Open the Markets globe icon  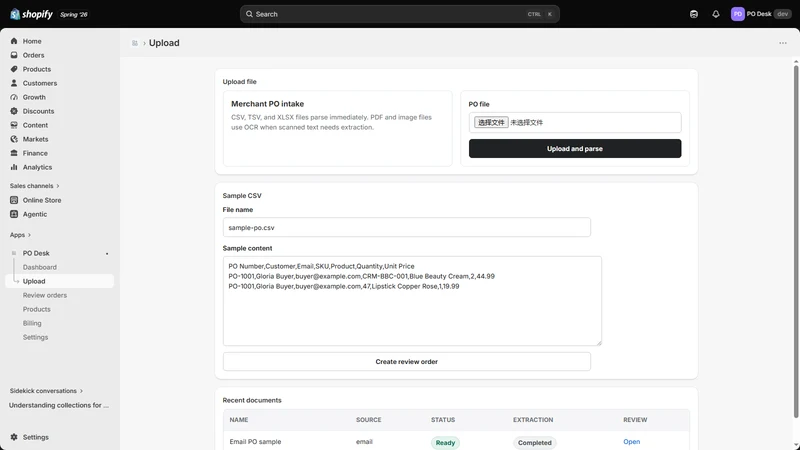click(x=14, y=139)
